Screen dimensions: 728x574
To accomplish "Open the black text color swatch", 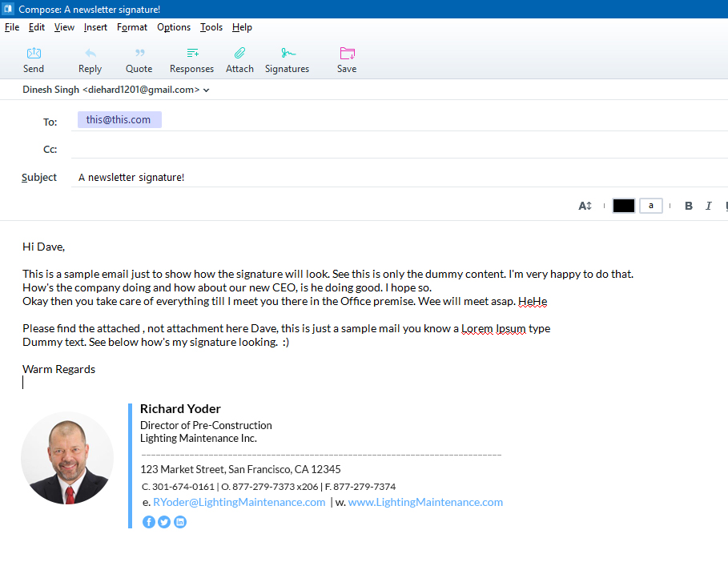I will tap(624, 206).
